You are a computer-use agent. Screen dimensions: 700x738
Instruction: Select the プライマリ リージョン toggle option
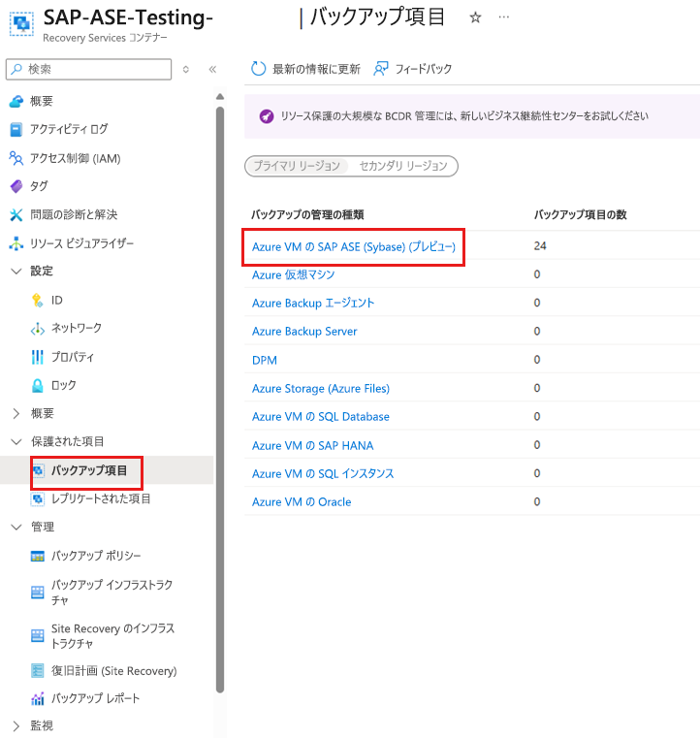[297, 166]
